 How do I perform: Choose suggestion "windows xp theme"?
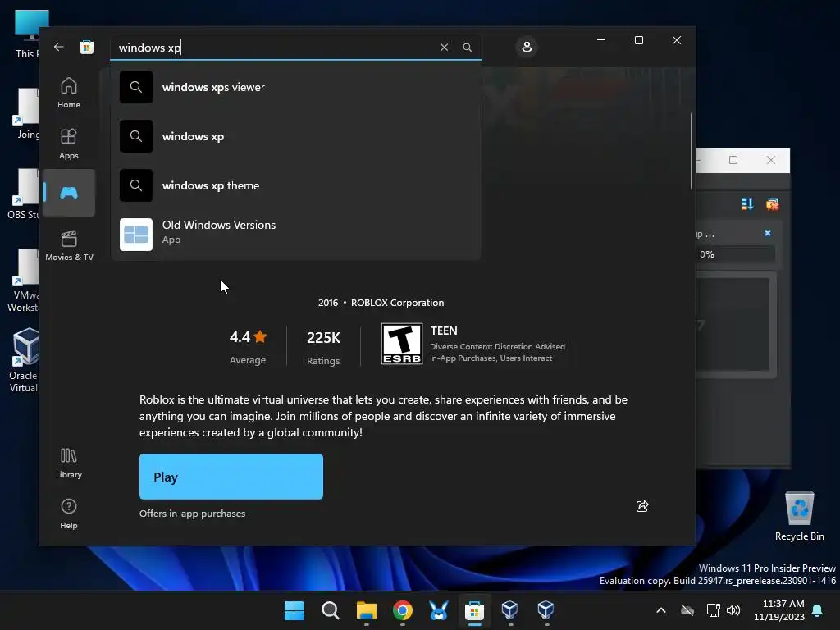pos(295,185)
